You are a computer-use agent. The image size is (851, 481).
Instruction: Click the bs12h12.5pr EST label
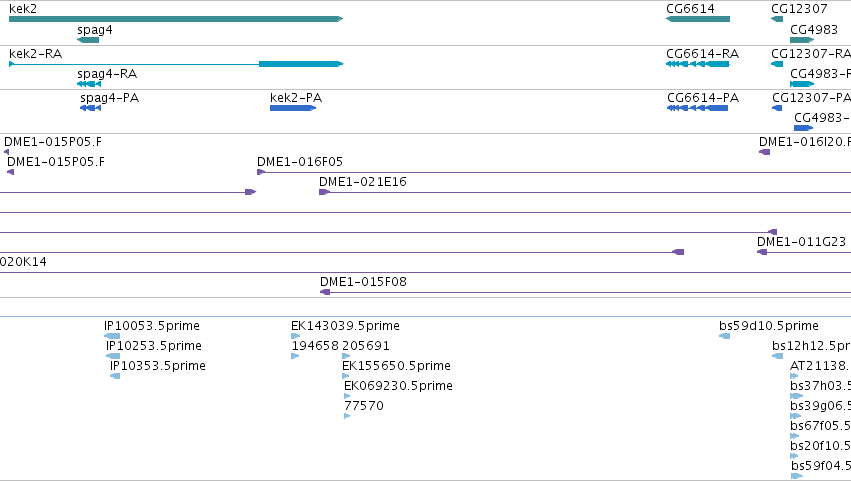811,346
